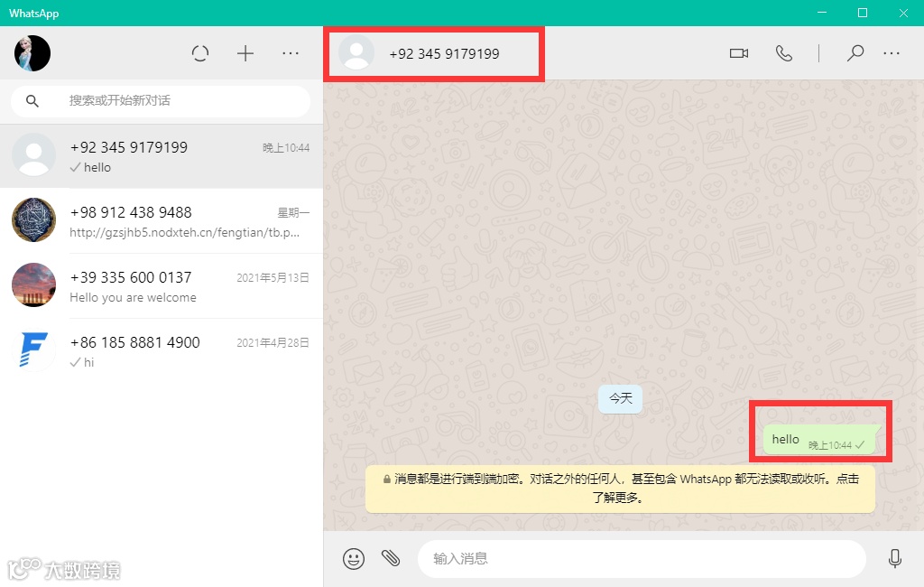Close the WhatsApp window
Viewport: 924px width, 587px height.
(x=903, y=13)
